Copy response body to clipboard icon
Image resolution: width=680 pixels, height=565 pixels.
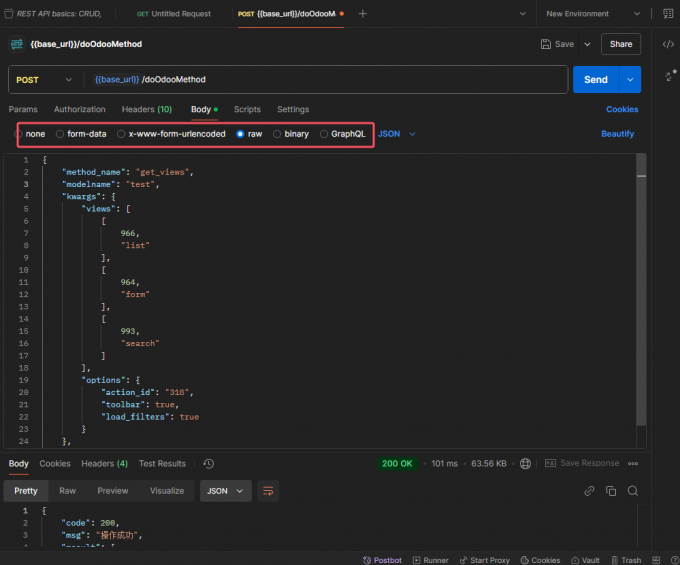click(x=611, y=491)
